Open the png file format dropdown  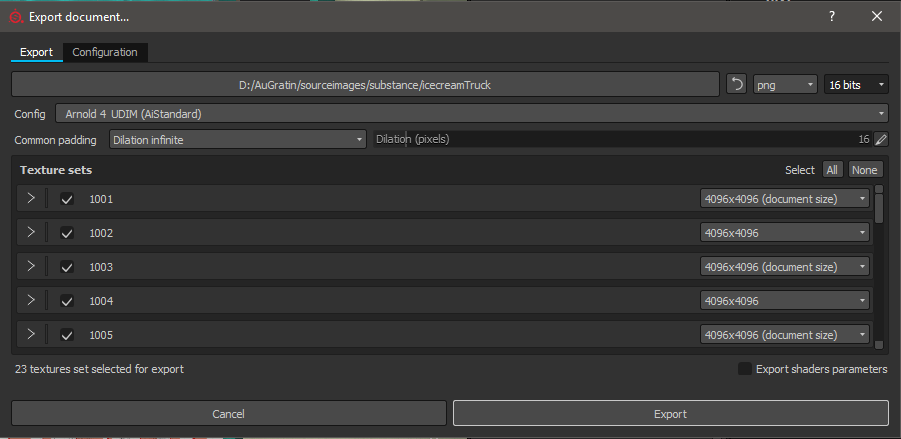(x=785, y=84)
